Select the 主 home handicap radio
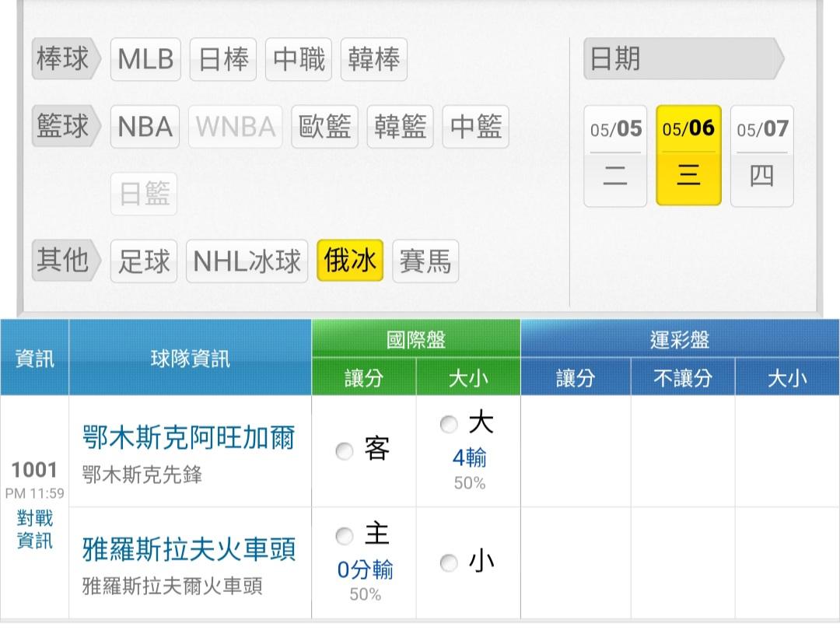This screenshot has width=840, height=634. [344, 536]
